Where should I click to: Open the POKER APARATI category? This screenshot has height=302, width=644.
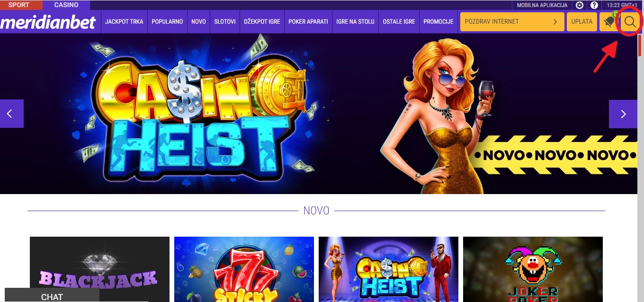(308, 22)
